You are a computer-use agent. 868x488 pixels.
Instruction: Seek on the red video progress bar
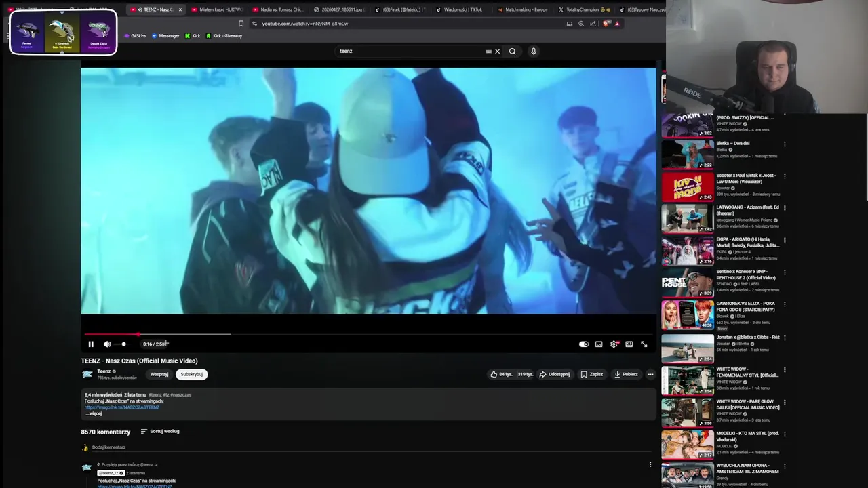click(368, 334)
